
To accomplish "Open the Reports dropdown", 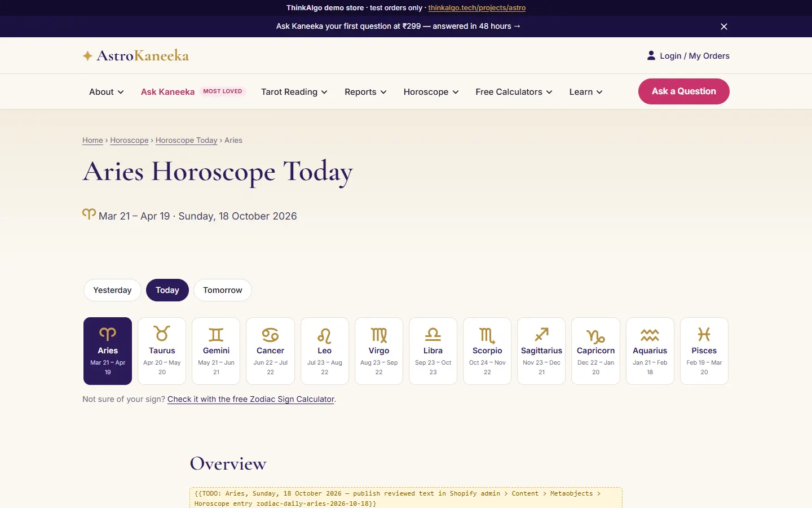I will pyautogui.click(x=365, y=92).
